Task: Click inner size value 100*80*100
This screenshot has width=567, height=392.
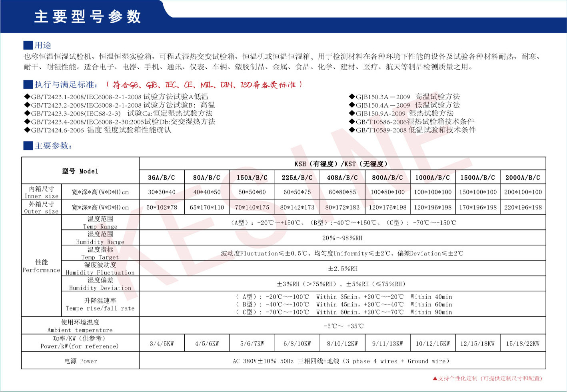Action: point(387,192)
